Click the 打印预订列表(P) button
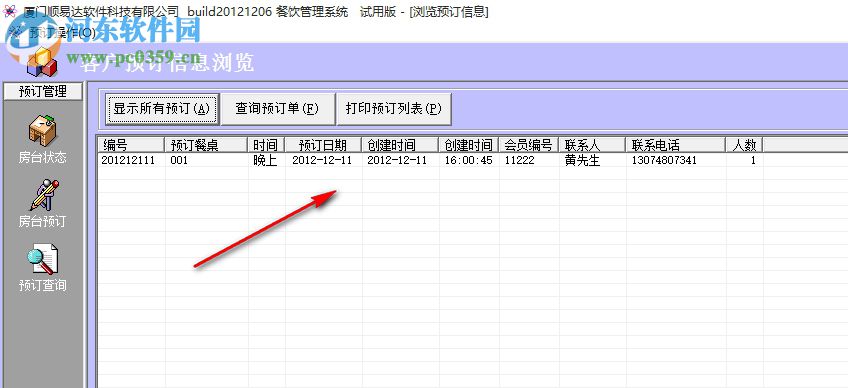Viewport: 848px width, 388px height. (394, 108)
